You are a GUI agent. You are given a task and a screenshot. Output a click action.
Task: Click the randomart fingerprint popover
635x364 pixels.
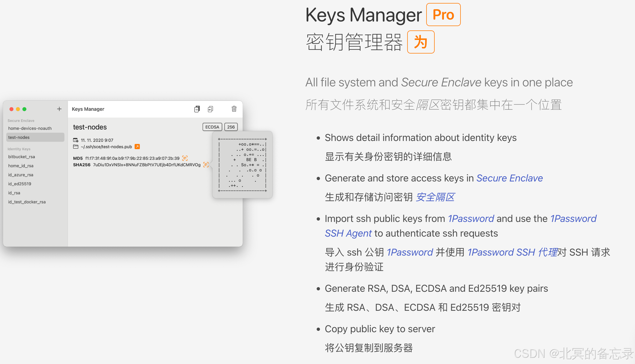(242, 165)
